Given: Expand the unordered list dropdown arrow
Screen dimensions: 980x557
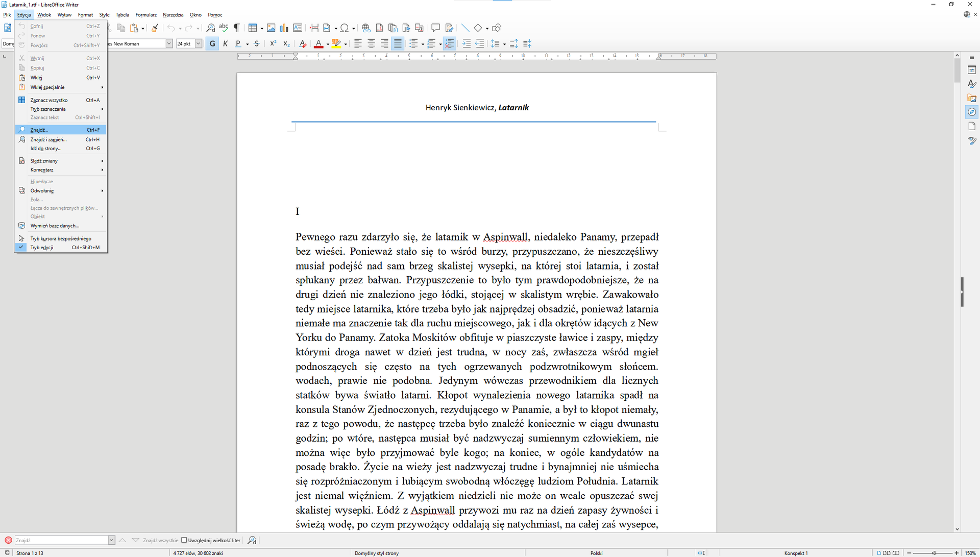Looking at the screenshot, I should pyautogui.click(x=423, y=44).
